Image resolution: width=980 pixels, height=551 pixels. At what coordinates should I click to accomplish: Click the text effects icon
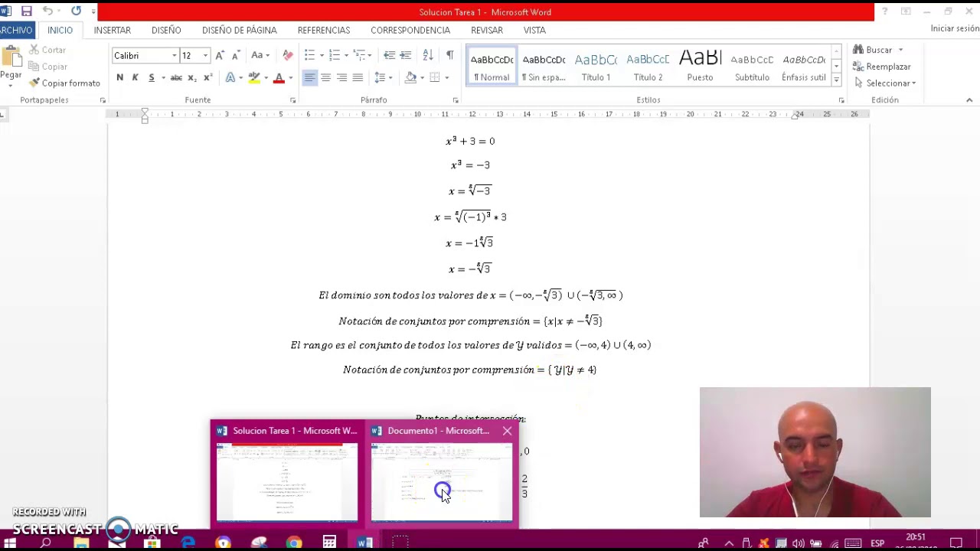pos(230,77)
